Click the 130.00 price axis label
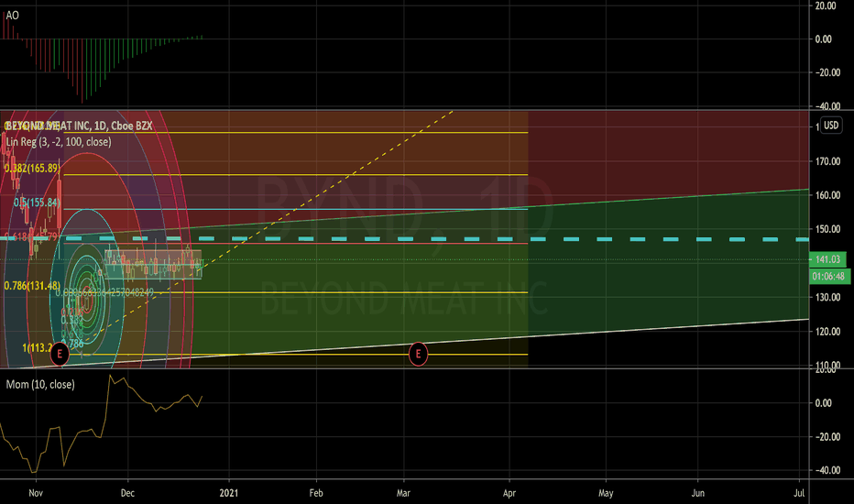 point(827,298)
